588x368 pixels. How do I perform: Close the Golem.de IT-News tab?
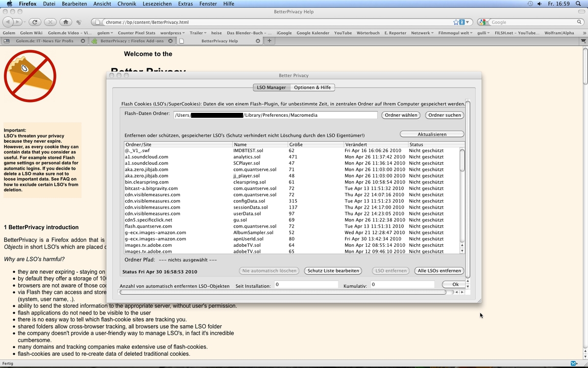(x=84, y=41)
